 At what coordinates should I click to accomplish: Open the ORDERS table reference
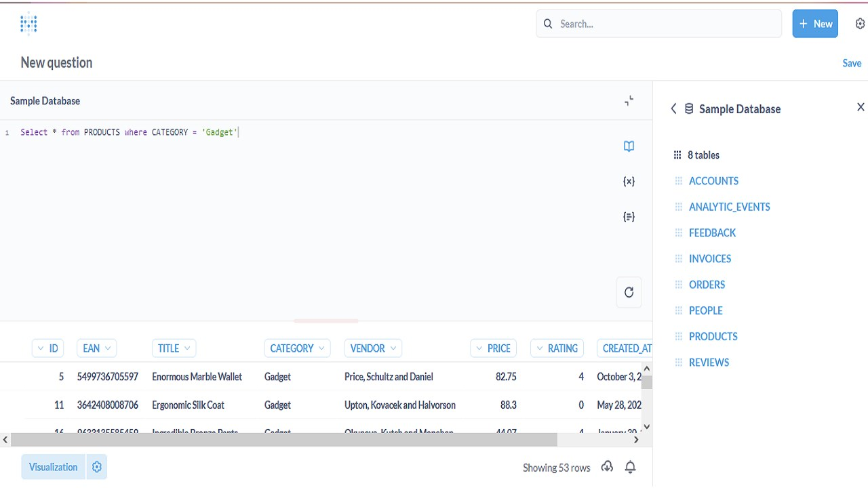(707, 285)
